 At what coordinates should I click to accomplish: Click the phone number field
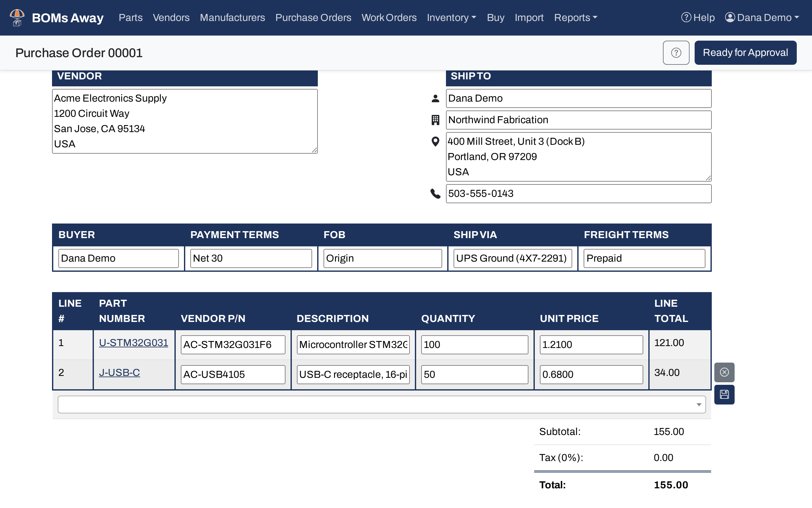(x=579, y=194)
